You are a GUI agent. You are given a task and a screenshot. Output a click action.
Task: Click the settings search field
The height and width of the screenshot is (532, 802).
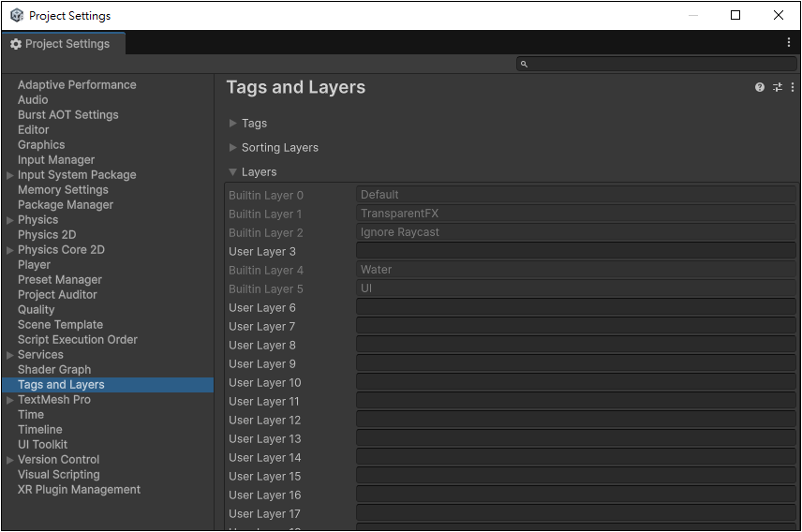coord(656,64)
